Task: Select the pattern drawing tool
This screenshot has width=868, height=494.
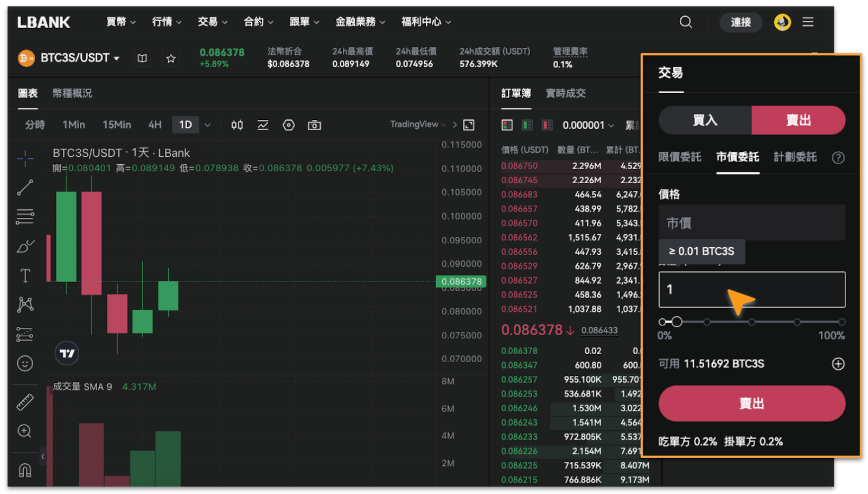Action: [25, 304]
